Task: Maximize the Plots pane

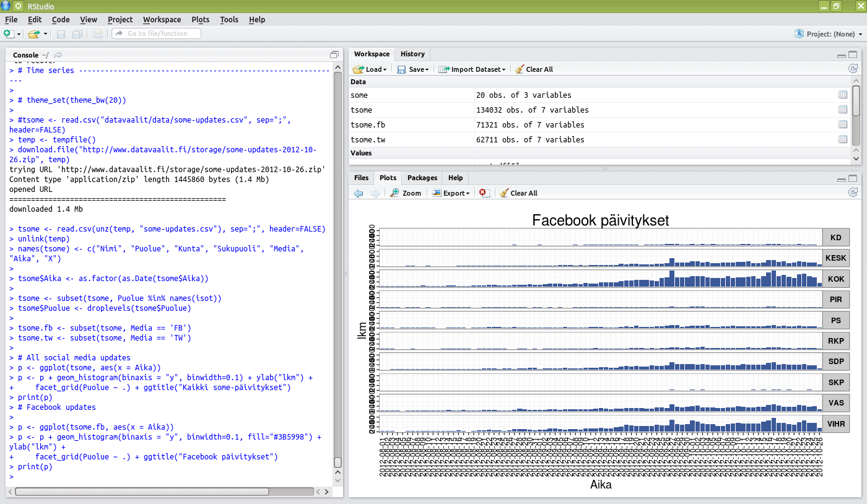Action: point(853,178)
